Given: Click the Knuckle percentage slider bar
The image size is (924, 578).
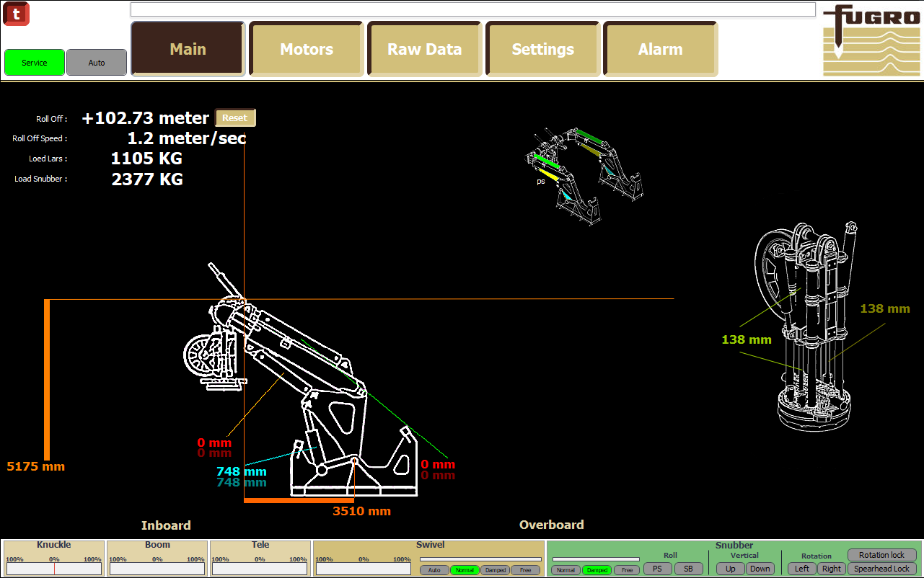Looking at the screenshot, I should point(54,569).
